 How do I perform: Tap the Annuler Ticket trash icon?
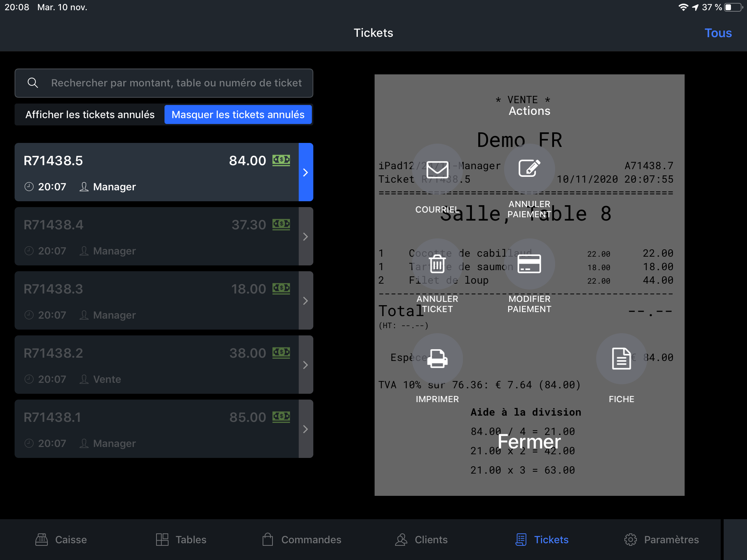(x=437, y=264)
